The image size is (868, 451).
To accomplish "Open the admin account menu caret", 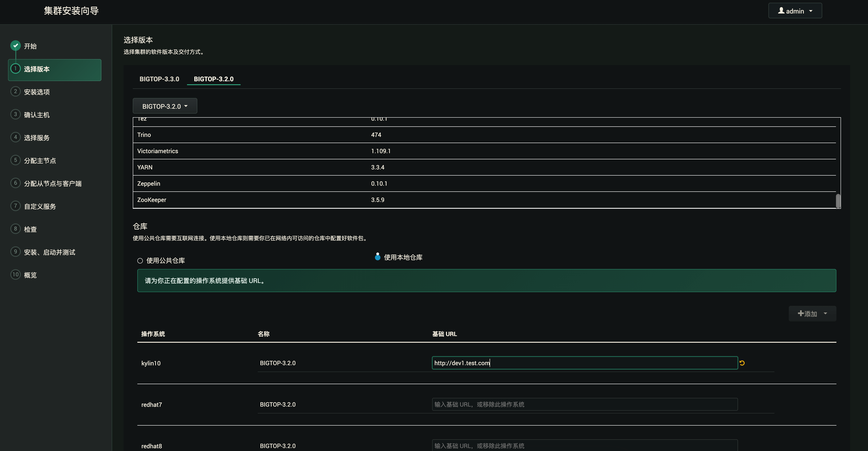I will click(x=811, y=11).
